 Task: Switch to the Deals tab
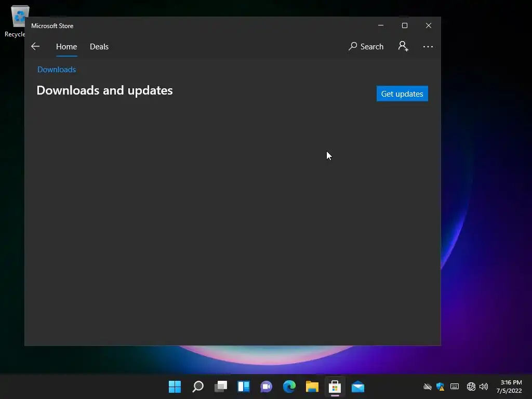pyautogui.click(x=99, y=46)
